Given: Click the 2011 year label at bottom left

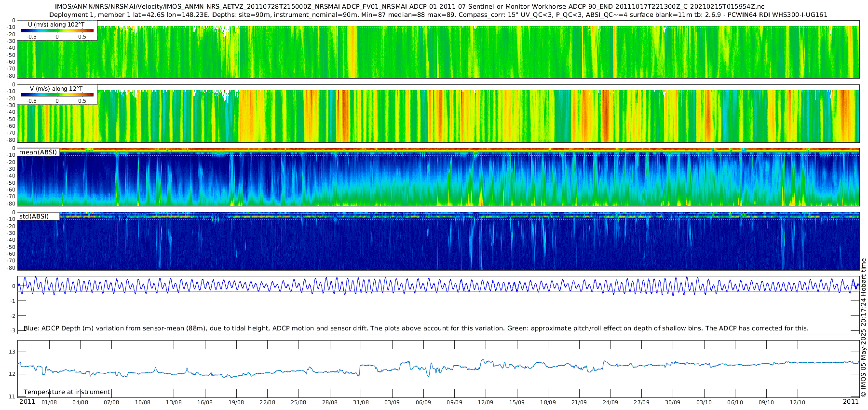Looking at the screenshot, I should point(27,402).
